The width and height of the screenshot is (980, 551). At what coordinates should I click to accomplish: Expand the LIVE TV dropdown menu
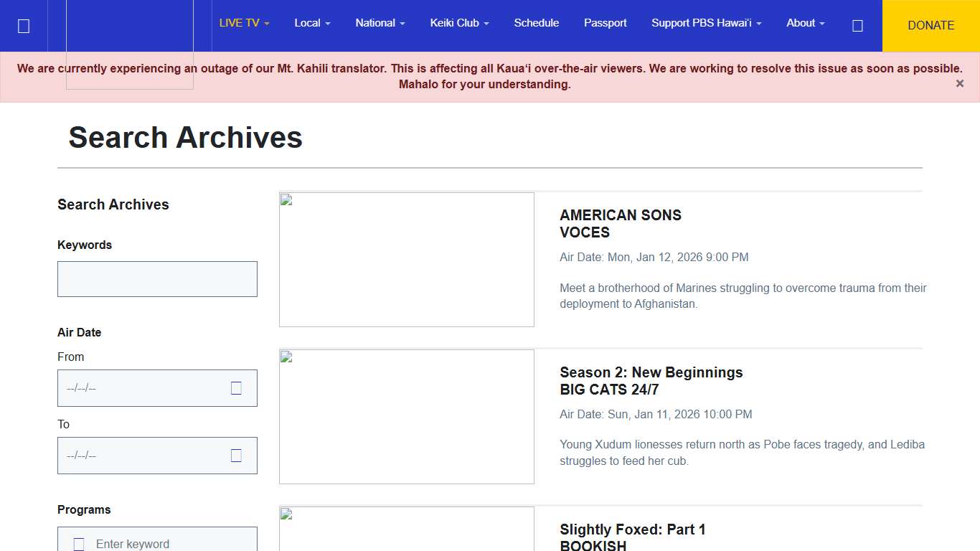tap(244, 23)
